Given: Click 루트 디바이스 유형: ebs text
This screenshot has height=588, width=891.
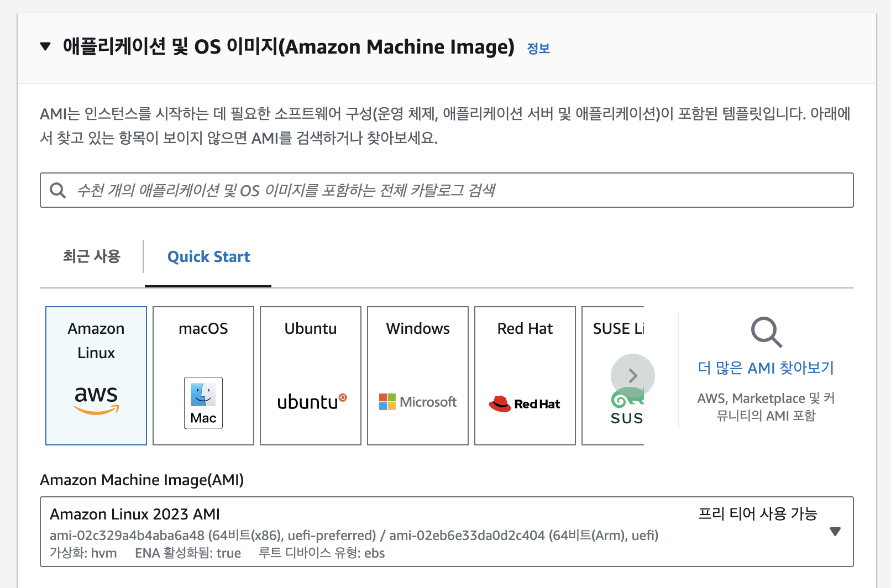Looking at the screenshot, I should (x=322, y=553).
